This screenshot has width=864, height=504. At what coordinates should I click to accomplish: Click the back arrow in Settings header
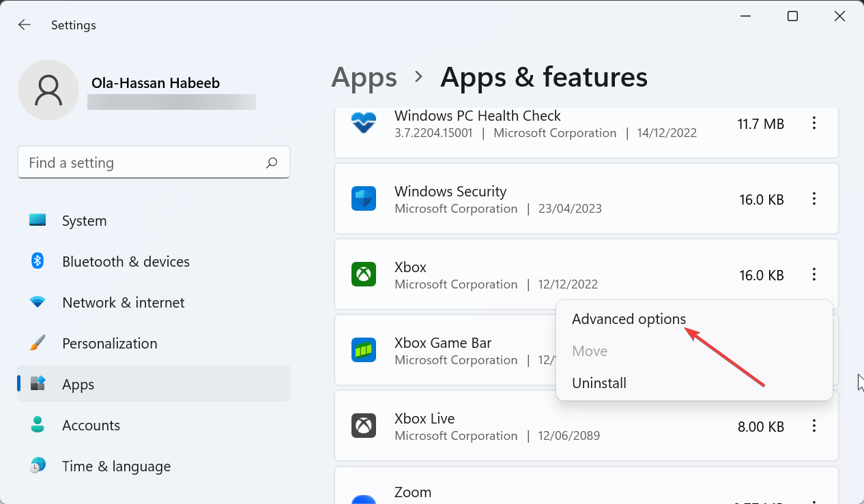point(25,25)
